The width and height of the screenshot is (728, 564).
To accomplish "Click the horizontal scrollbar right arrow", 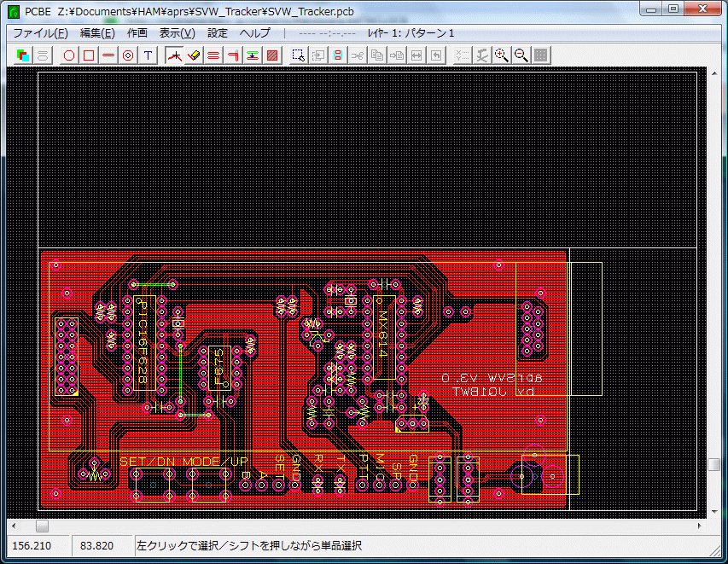I will (700, 526).
